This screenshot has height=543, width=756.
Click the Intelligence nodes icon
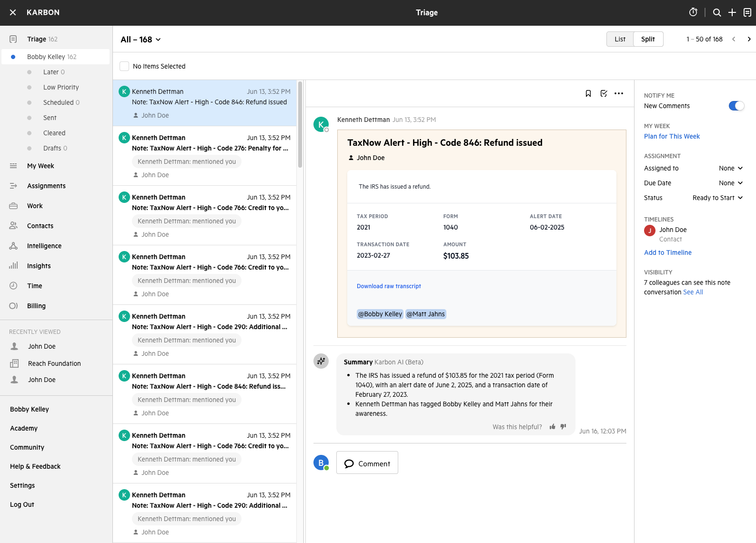pyautogui.click(x=13, y=246)
